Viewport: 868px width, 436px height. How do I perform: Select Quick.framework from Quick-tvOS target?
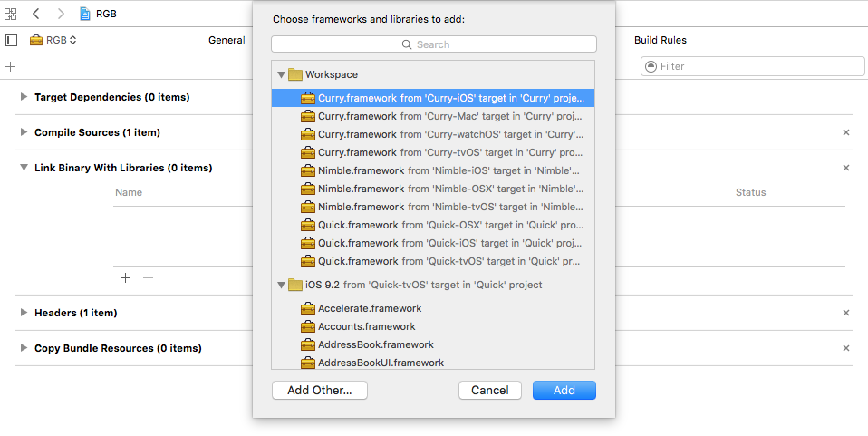pos(433,261)
